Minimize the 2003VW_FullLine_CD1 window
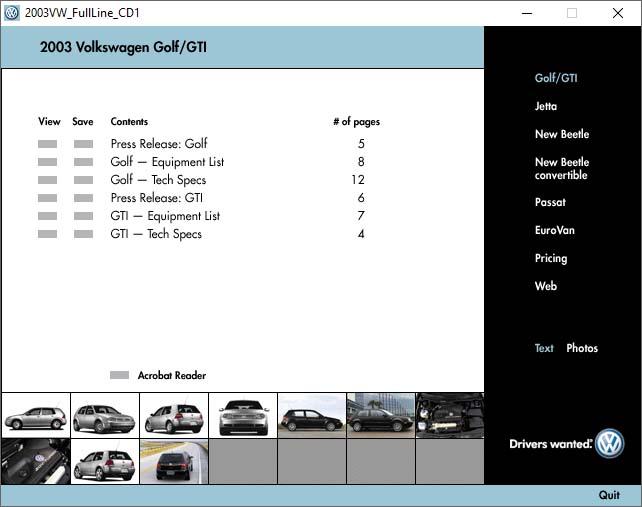This screenshot has width=642, height=507. (527, 13)
